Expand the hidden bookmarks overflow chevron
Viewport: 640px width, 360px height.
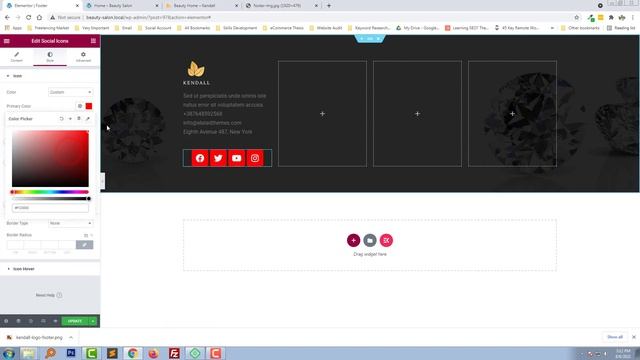[552, 28]
